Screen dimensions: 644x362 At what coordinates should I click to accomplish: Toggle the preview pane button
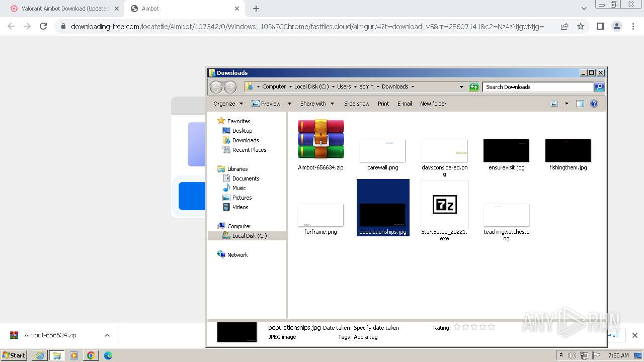click(x=580, y=104)
